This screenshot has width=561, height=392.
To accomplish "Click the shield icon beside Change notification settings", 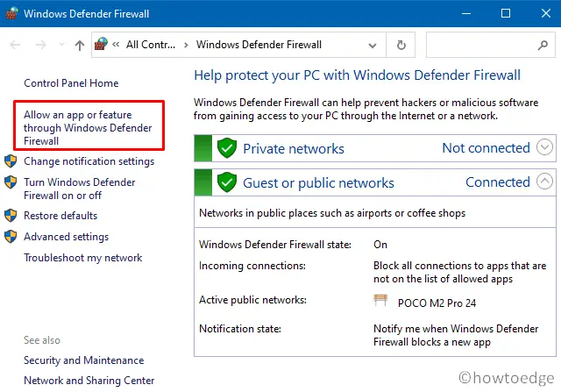I will [x=11, y=161].
